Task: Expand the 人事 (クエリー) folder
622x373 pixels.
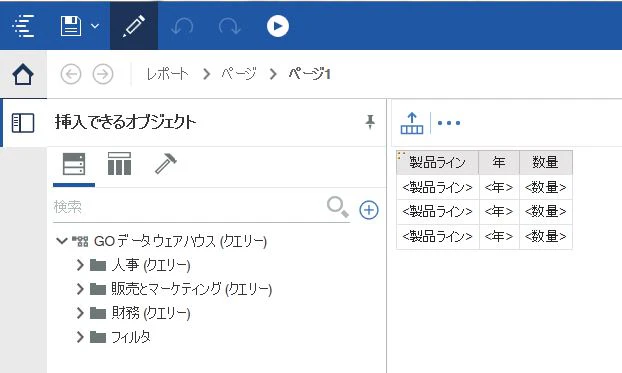Action: (80, 265)
